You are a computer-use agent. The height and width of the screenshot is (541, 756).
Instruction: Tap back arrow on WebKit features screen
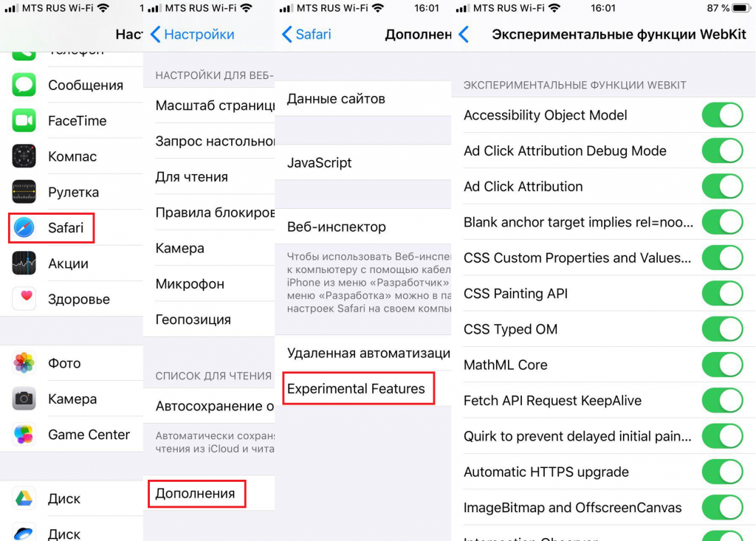(464, 35)
